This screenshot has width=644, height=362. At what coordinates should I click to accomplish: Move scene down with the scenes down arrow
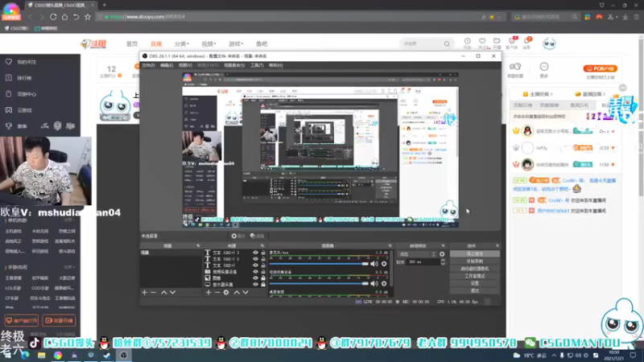[172, 292]
